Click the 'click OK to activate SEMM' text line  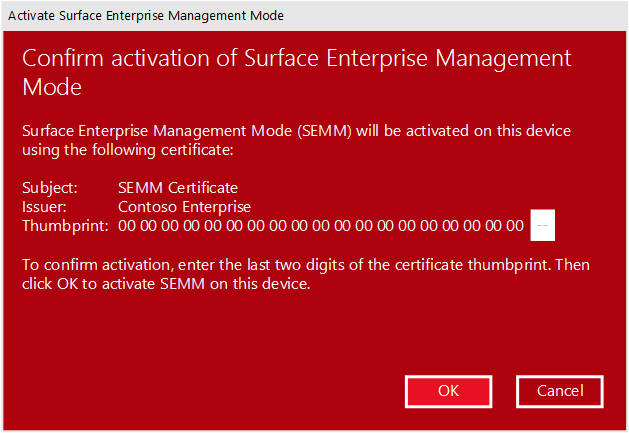[x=167, y=283]
